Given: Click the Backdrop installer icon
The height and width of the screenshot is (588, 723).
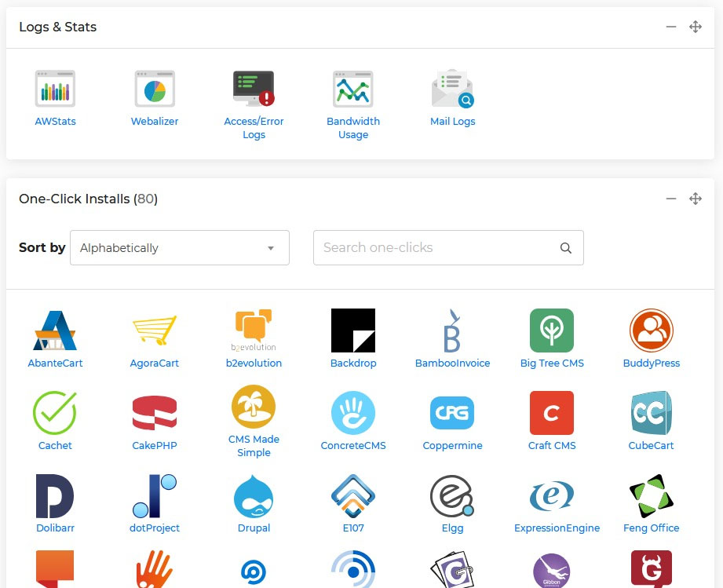Looking at the screenshot, I should click(353, 331).
